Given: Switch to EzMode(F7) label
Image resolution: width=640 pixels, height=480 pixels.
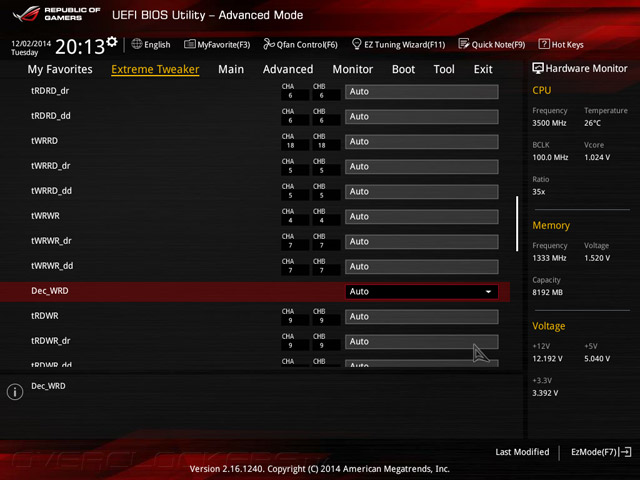Looking at the screenshot, I should [x=594, y=452].
